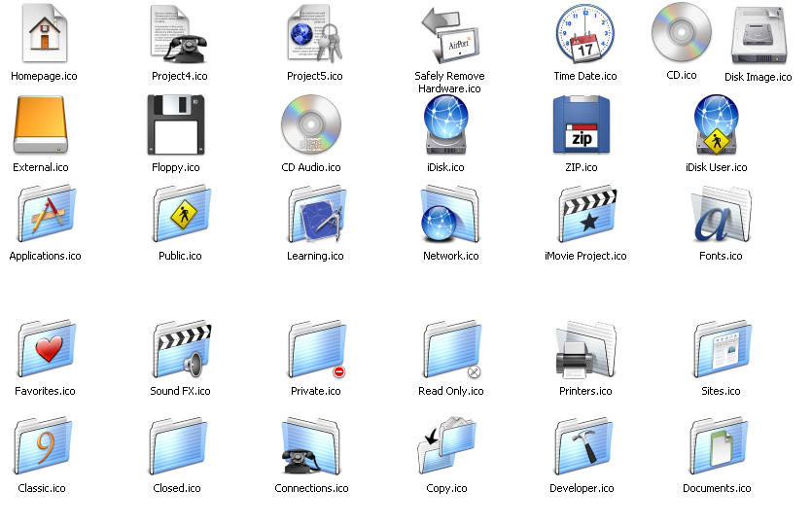Select the Homepage.ico house icon
812x526 pixels.
point(45,34)
